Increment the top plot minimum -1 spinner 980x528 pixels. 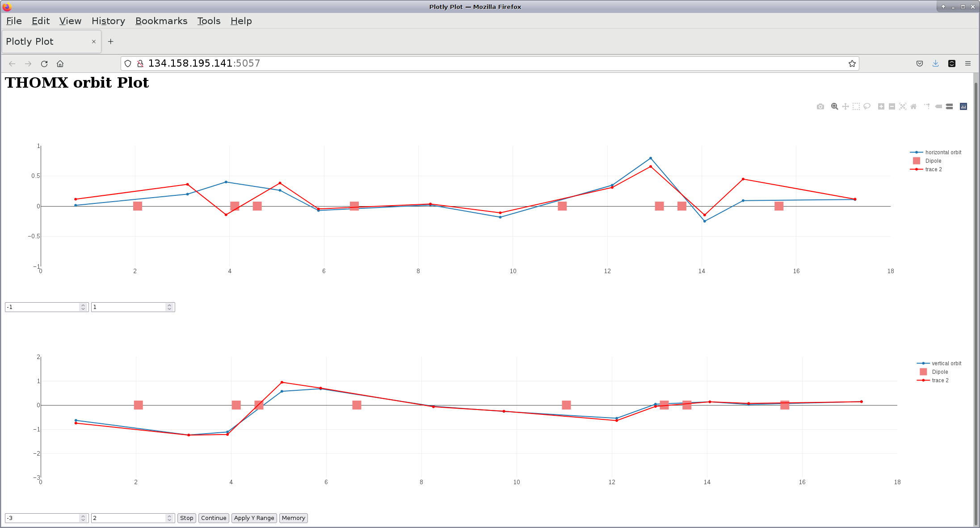click(83, 305)
